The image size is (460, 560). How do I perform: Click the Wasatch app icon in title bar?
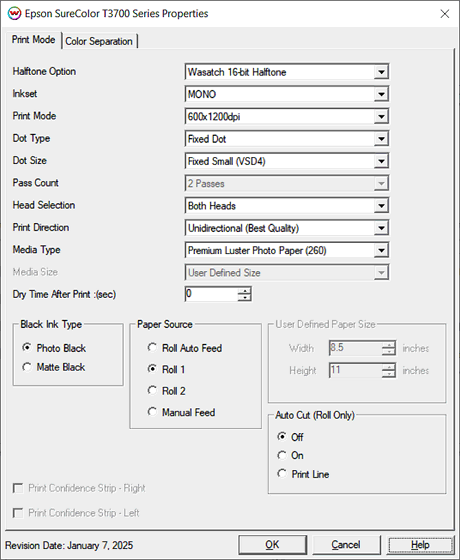(x=14, y=14)
